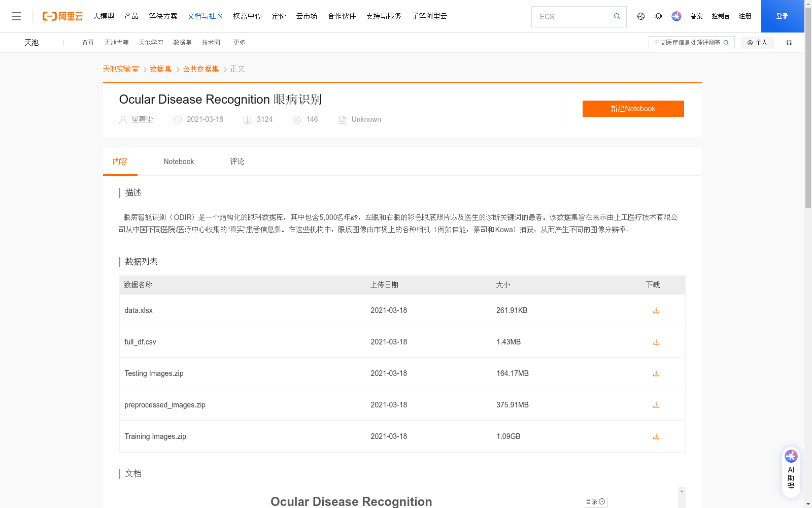Click the Training Images.zip file name
Viewport: 812px width, 508px height.
coord(155,436)
